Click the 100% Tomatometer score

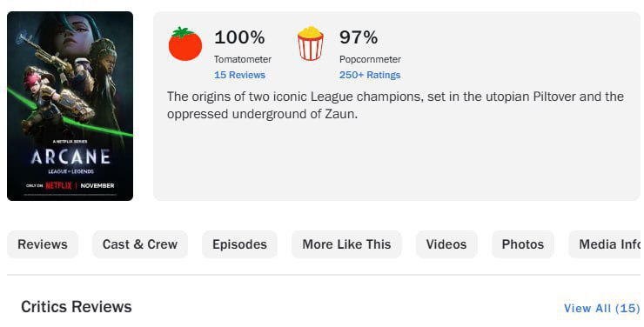pos(239,37)
